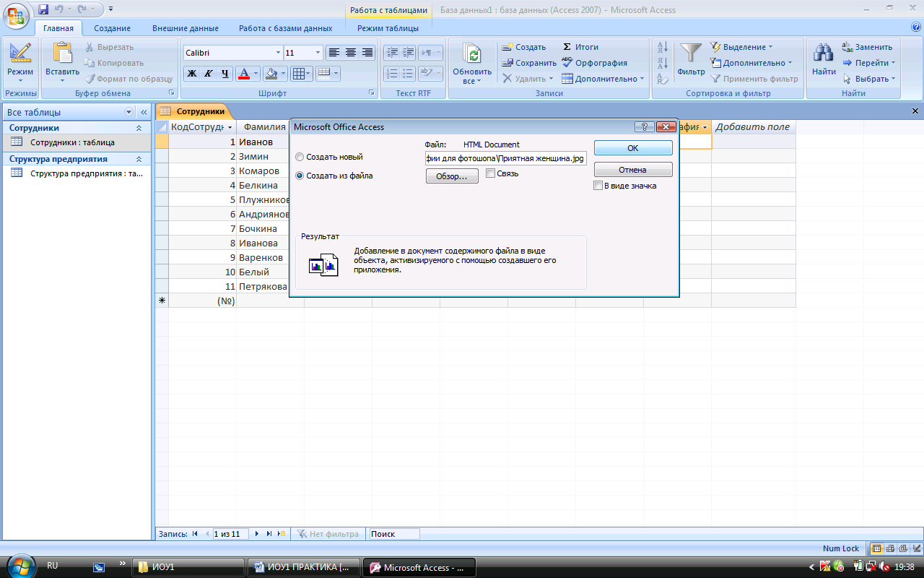Switch to ИОУ1 ПРАКТИКА taskbar window
The width and height of the screenshot is (924, 578).
pyautogui.click(x=302, y=567)
